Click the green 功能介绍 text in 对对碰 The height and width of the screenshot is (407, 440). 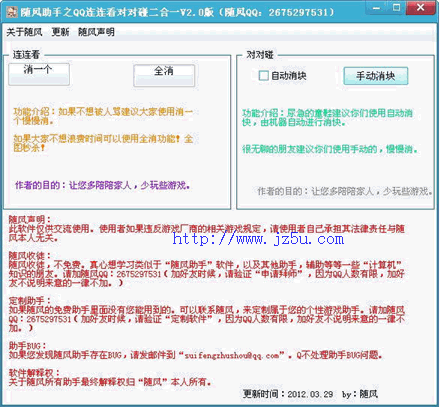[327, 118]
